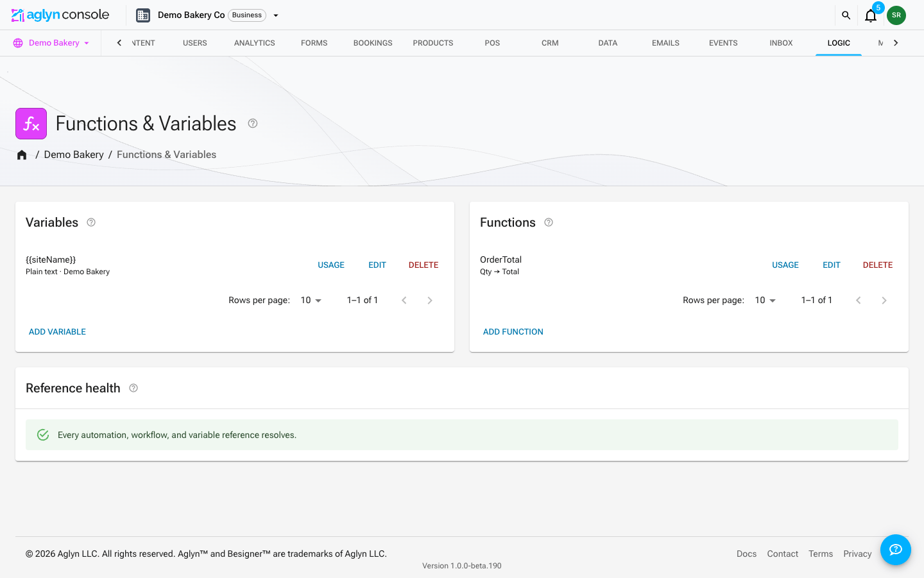The image size is (924, 578).
Task: Open the Docs footer link
Action: click(x=746, y=554)
